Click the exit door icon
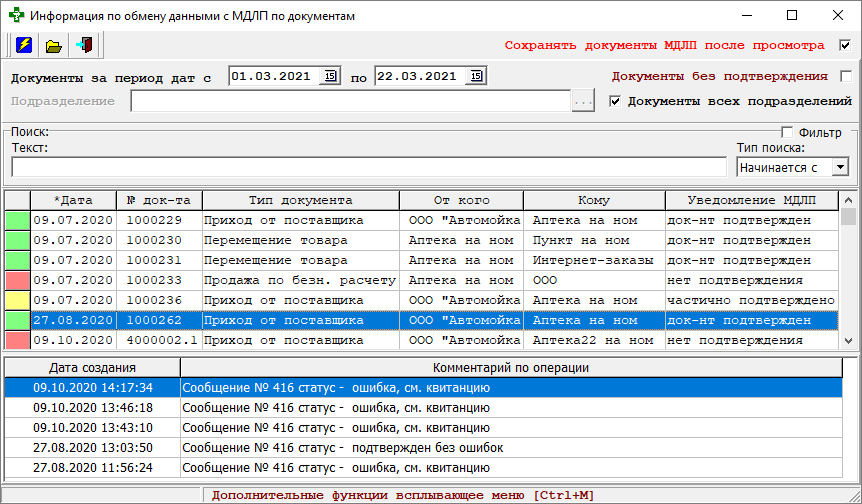 pos(85,45)
